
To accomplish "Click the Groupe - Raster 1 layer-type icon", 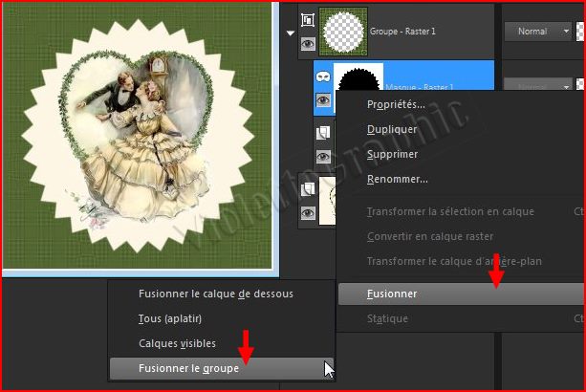I will click(308, 18).
